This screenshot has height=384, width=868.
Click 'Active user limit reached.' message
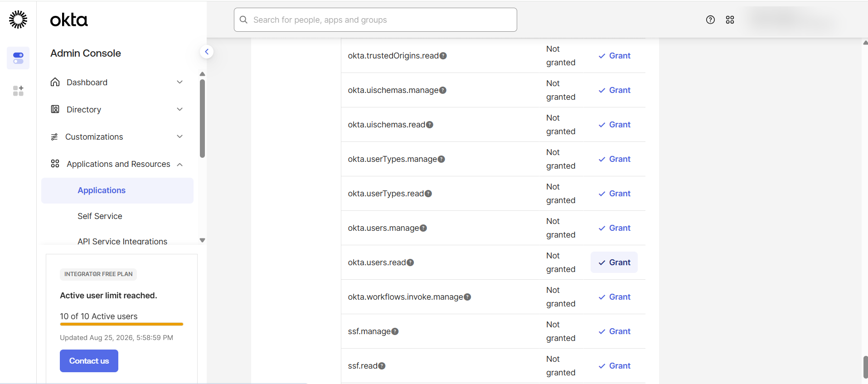[108, 296]
